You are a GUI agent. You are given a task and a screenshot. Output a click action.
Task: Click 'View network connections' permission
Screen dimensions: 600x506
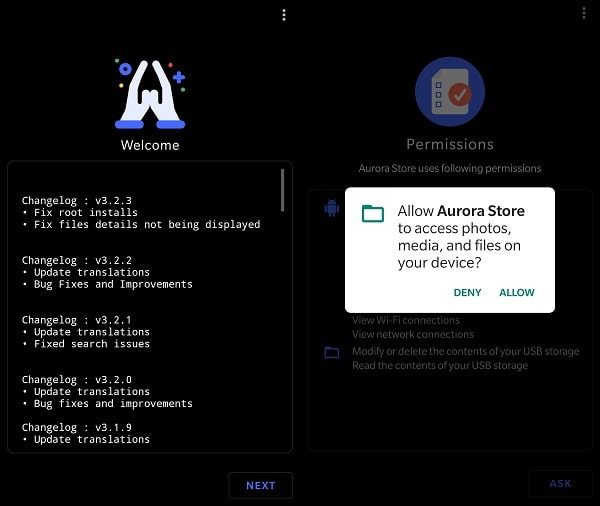(x=413, y=335)
